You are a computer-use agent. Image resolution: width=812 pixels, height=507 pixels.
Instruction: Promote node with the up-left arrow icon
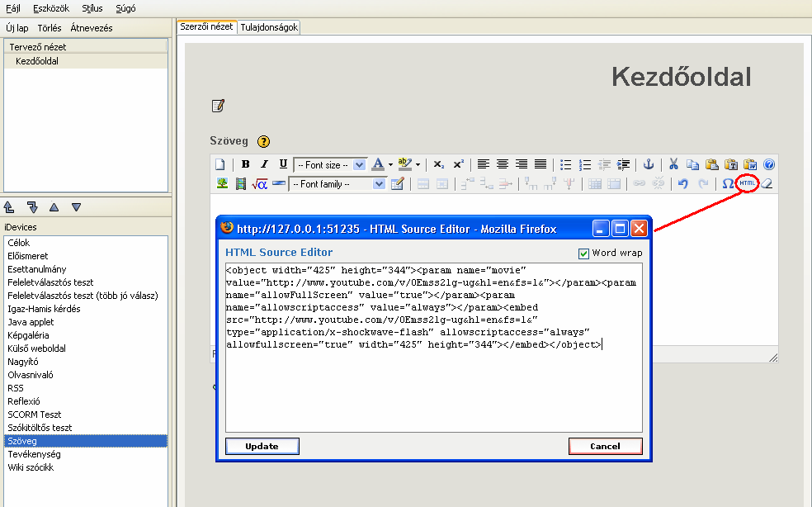(x=9, y=207)
